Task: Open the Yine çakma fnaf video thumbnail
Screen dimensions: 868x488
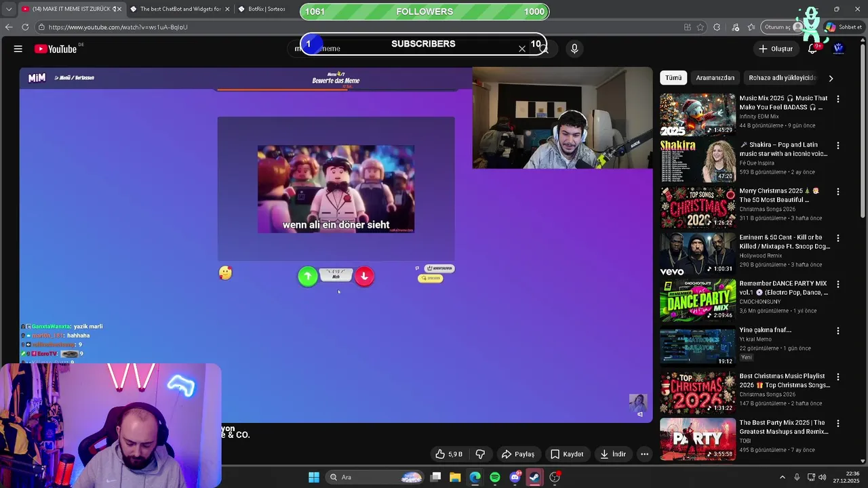Action: coord(698,346)
